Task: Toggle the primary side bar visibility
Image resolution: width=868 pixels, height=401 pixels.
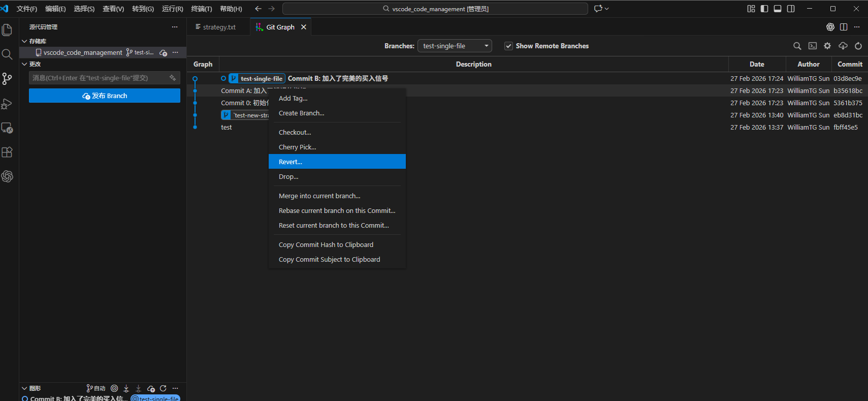Action: [764, 9]
